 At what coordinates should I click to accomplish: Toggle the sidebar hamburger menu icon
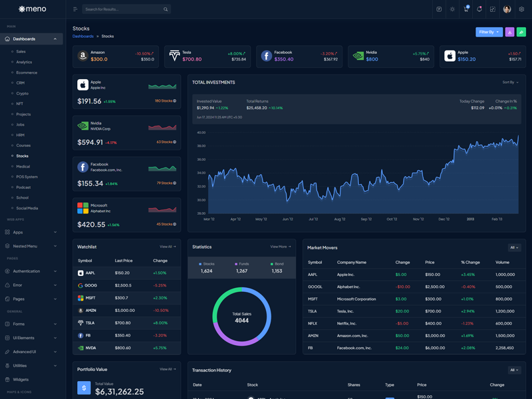point(75,9)
